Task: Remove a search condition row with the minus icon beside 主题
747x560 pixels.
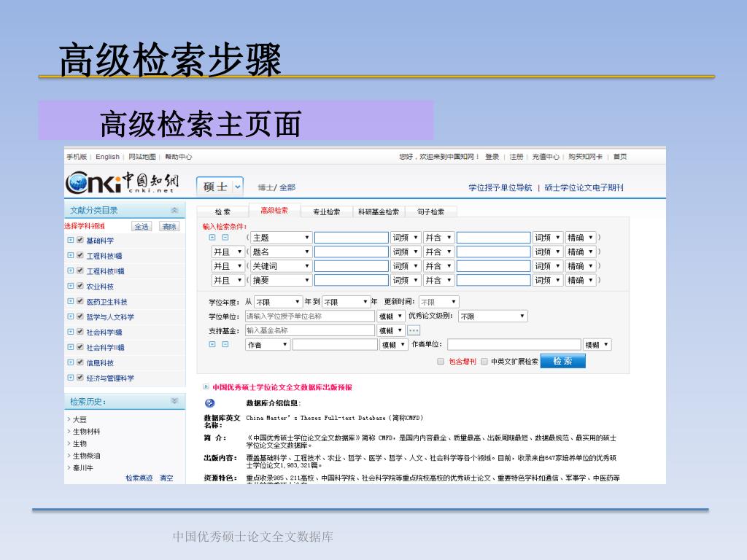Action: [x=225, y=237]
